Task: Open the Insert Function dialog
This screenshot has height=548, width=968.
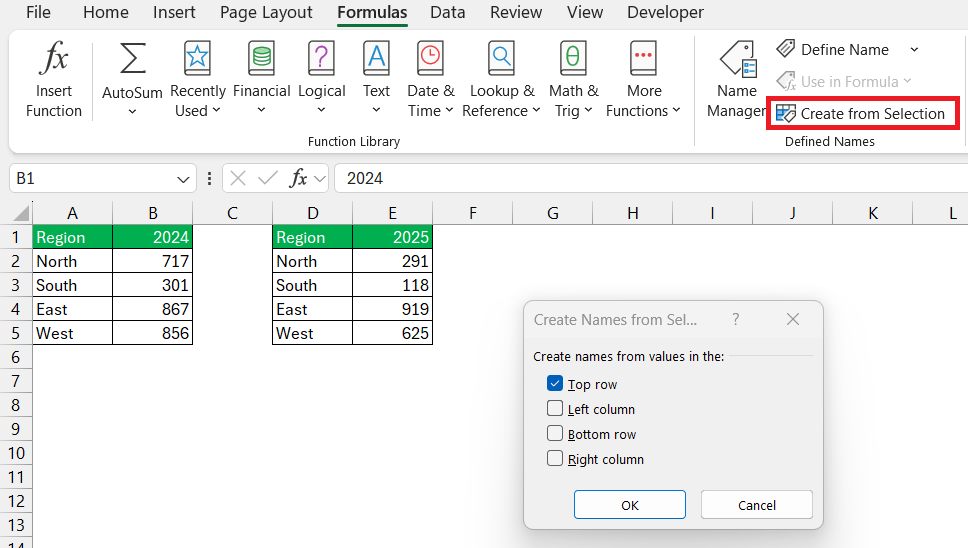Action: (54, 78)
